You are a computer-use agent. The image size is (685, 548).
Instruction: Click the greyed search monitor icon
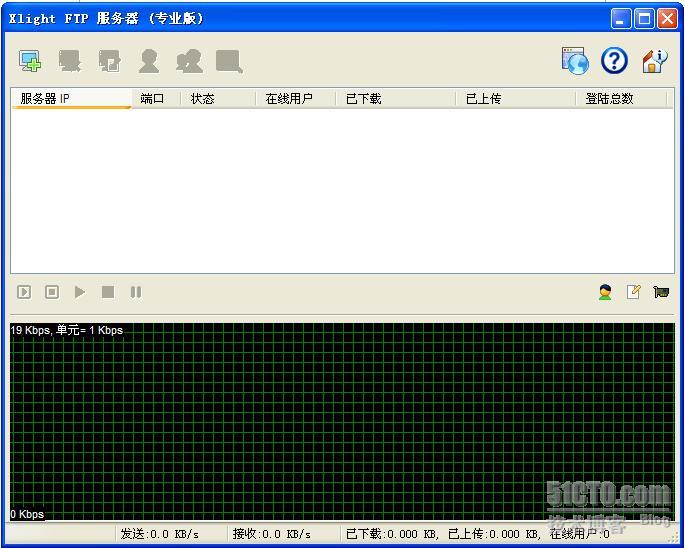click(x=229, y=61)
